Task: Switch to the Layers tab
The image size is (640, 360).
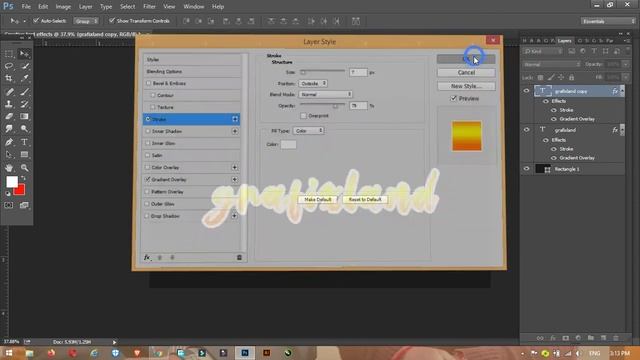Action: [x=565, y=41]
